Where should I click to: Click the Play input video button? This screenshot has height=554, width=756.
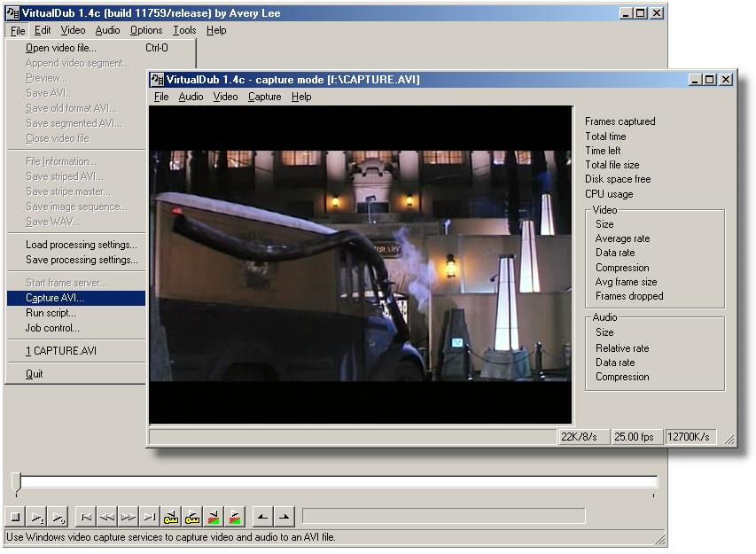[37, 517]
